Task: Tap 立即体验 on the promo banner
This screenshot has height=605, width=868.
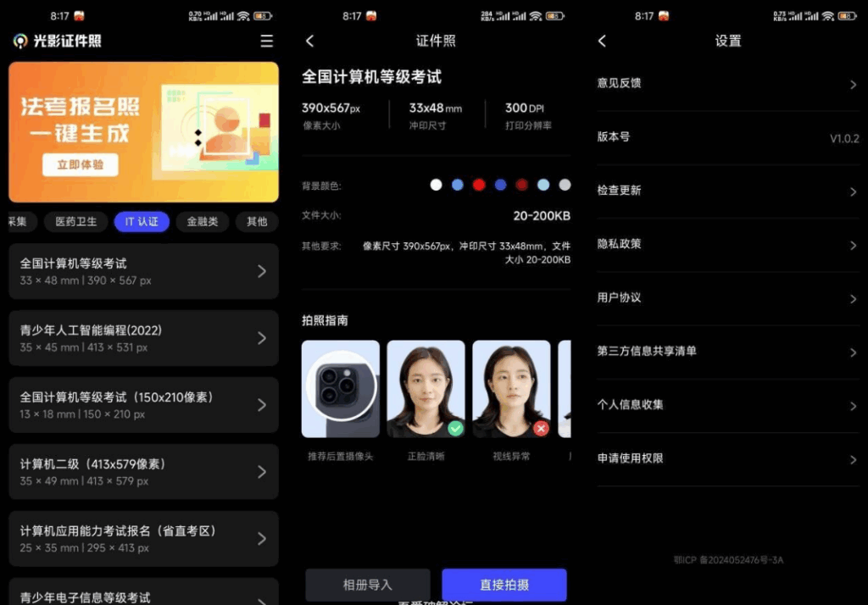Action: point(80,165)
